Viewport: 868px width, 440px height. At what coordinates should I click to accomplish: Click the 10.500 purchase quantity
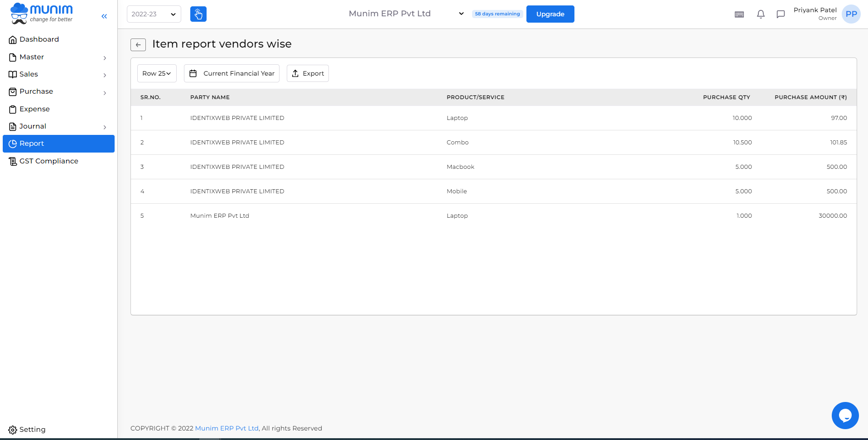tap(743, 142)
